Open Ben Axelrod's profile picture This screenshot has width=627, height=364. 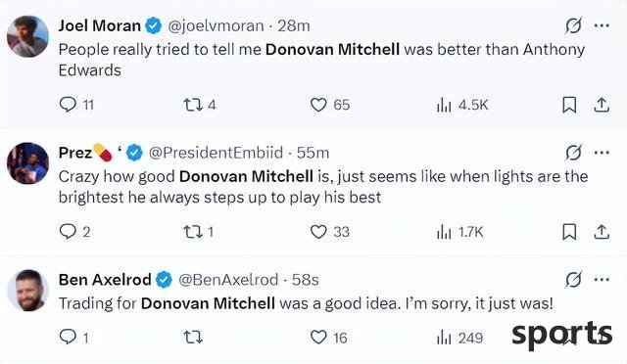27,291
